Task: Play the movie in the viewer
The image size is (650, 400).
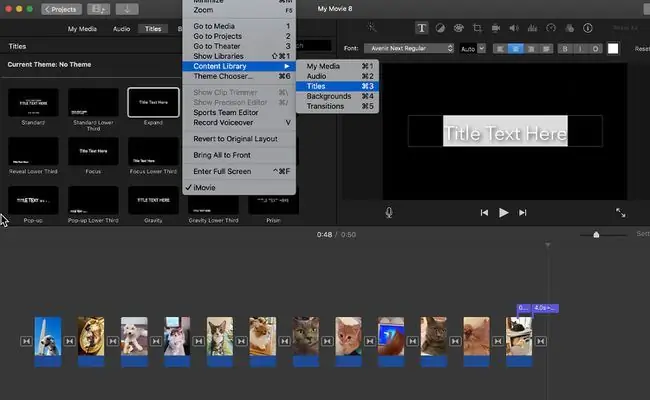Action: coord(503,213)
